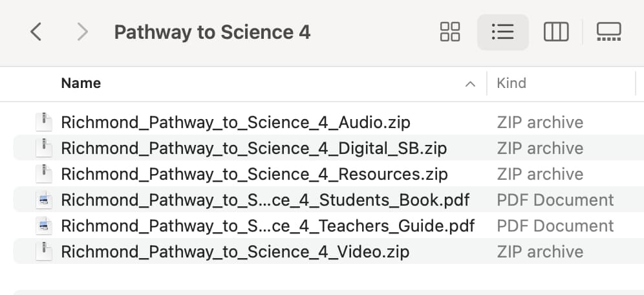Select the Teachers_Guide.pdf row

tap(328, 226)
